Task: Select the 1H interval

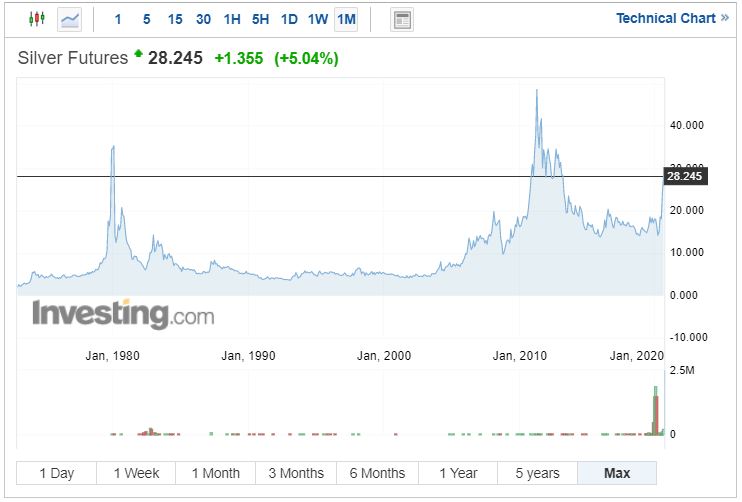Action: [x=232, y=19]
